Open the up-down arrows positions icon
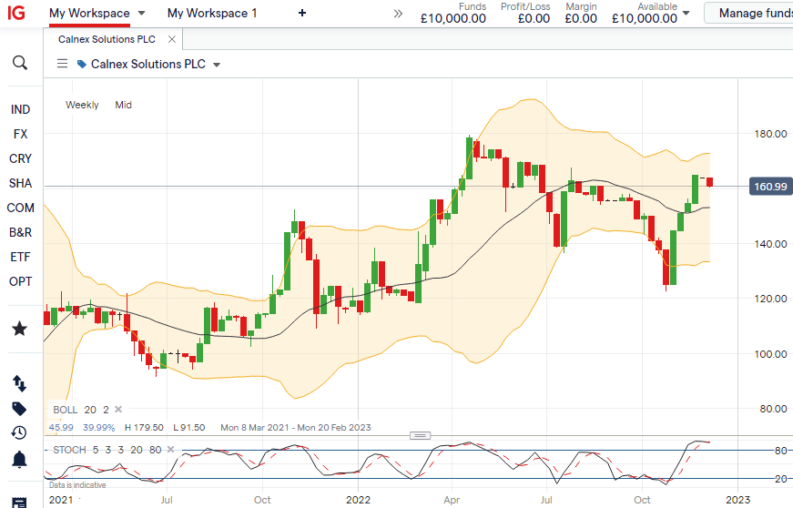 click(19, 384)
